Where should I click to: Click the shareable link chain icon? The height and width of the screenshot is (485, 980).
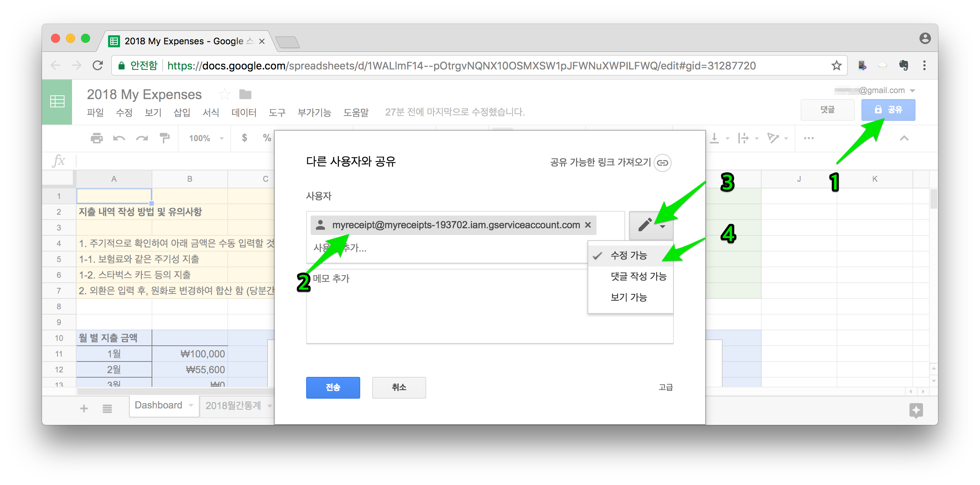tap(662, 163)
